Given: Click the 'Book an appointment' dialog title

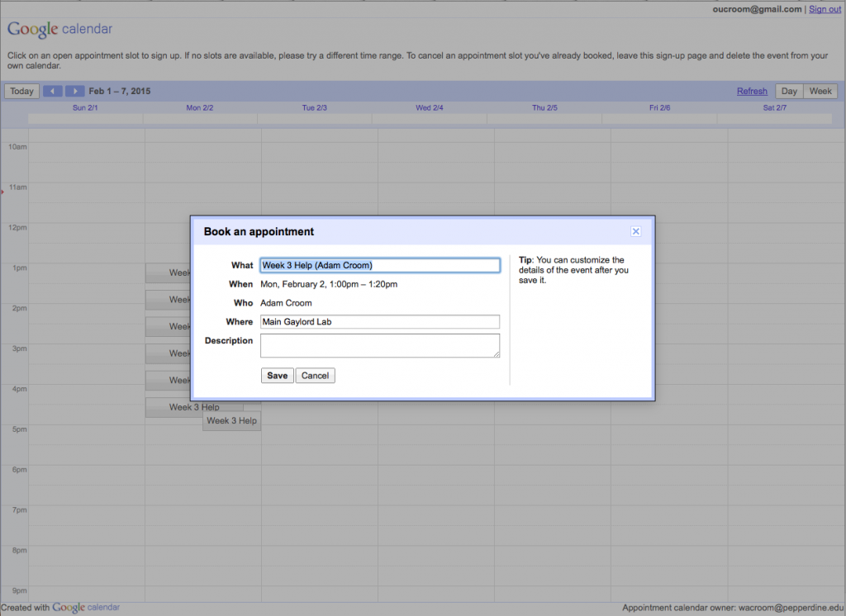Looking at the screenshot, I should click(x=259, y=232).
